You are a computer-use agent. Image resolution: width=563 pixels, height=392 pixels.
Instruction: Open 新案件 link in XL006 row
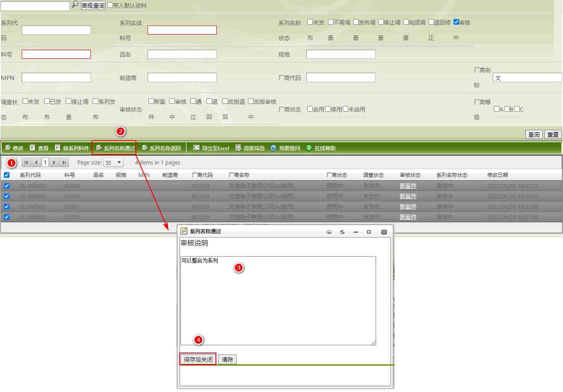[x=408, y=196]
